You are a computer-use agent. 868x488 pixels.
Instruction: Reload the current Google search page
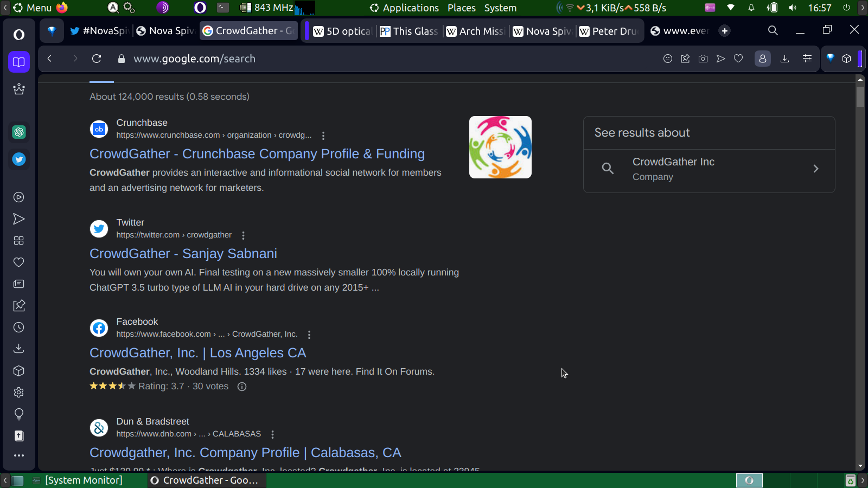pyautogui.click(x=97, y=59)
